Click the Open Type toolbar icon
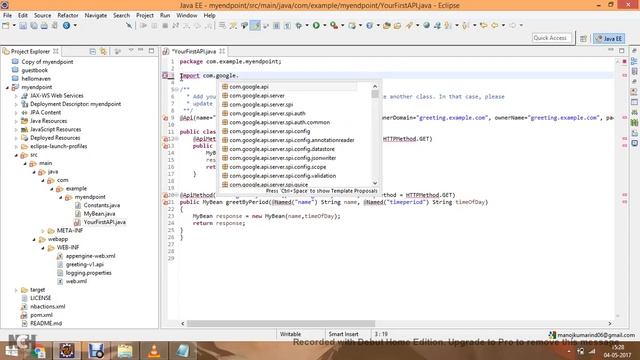 (387, 25)
